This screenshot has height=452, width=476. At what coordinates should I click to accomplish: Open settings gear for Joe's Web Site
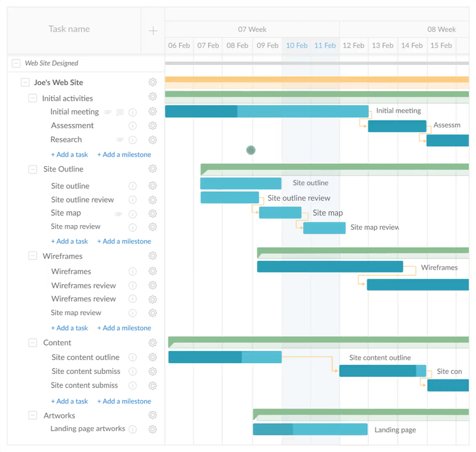click(153, 82)
